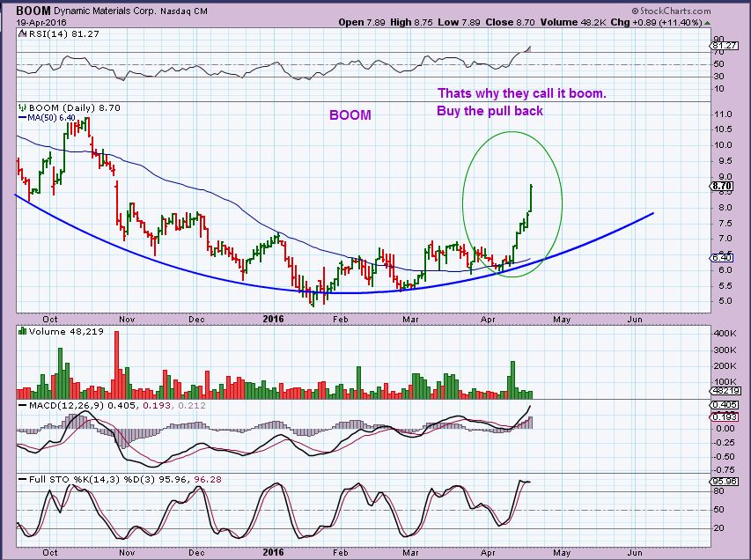Click the BOOM ticker symbol in header
751x560 pixels.
tap(33, 11)
